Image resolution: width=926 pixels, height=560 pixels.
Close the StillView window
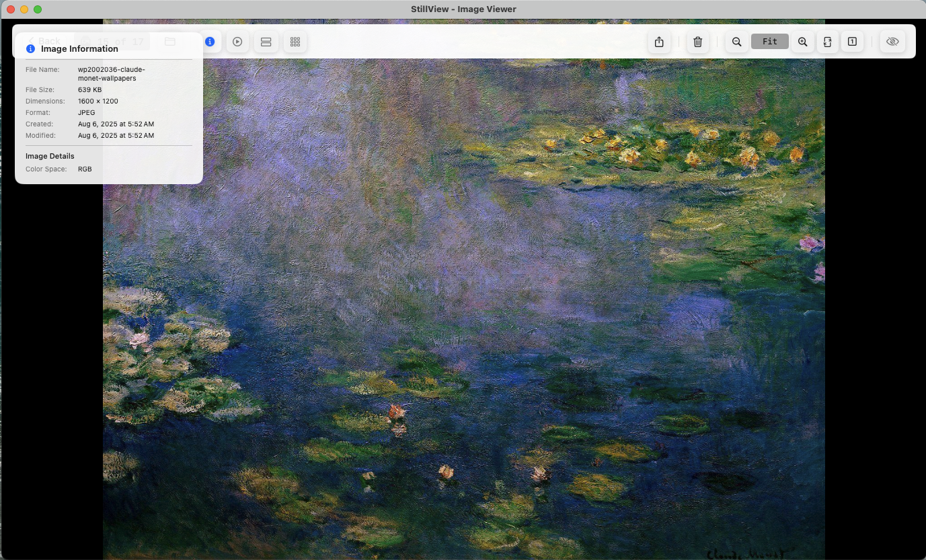pyautogui.click(x=11, y=9)
